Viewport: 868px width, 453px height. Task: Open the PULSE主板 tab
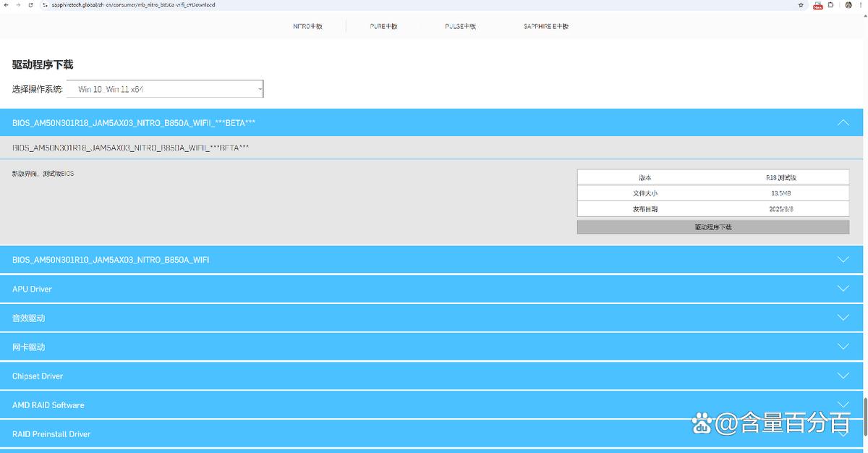click(461, 26)
